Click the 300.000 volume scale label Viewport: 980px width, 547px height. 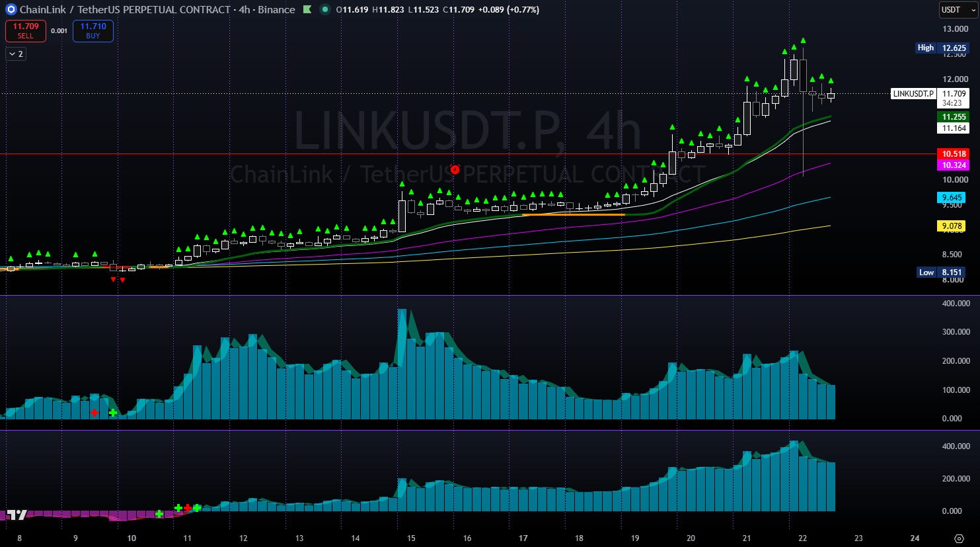956,332
